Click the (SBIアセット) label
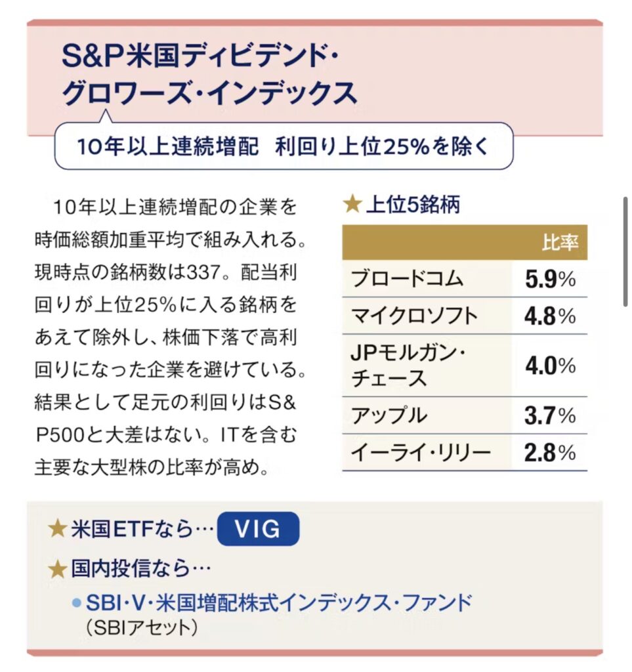Image resolution: width=632 pixels, height=672 pixels. pyautogui.click(x=141, y=628)
